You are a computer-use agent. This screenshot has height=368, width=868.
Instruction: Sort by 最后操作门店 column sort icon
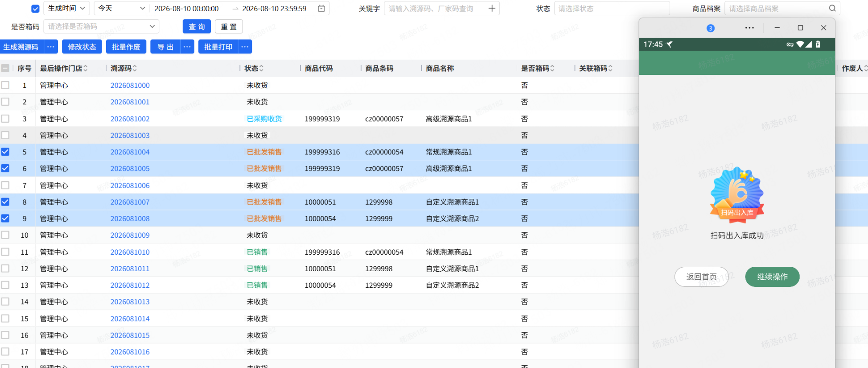coord(85,68)
